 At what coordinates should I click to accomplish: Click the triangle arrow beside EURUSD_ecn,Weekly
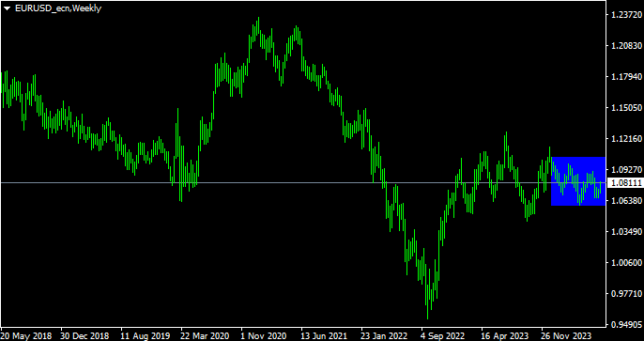click(x=8, y=8)
